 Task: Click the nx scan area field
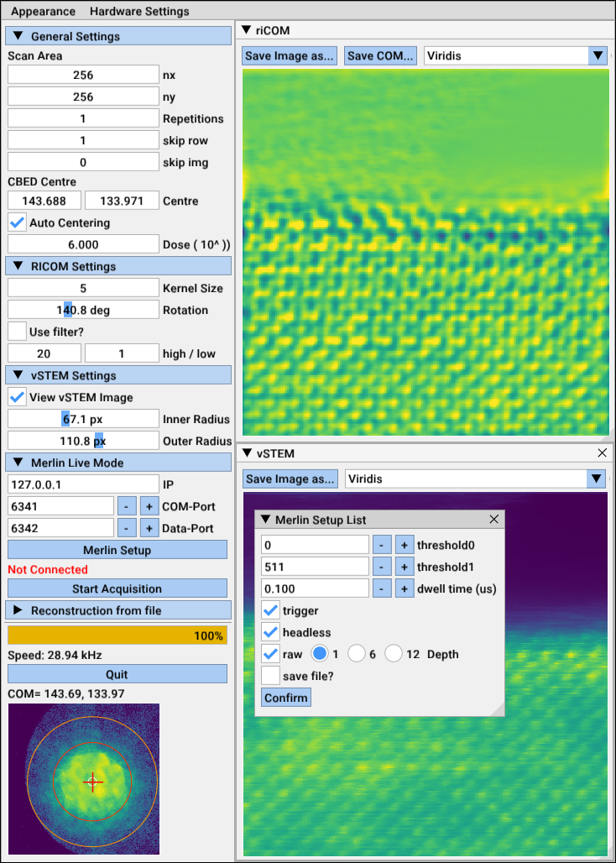(x=83, y=75)
